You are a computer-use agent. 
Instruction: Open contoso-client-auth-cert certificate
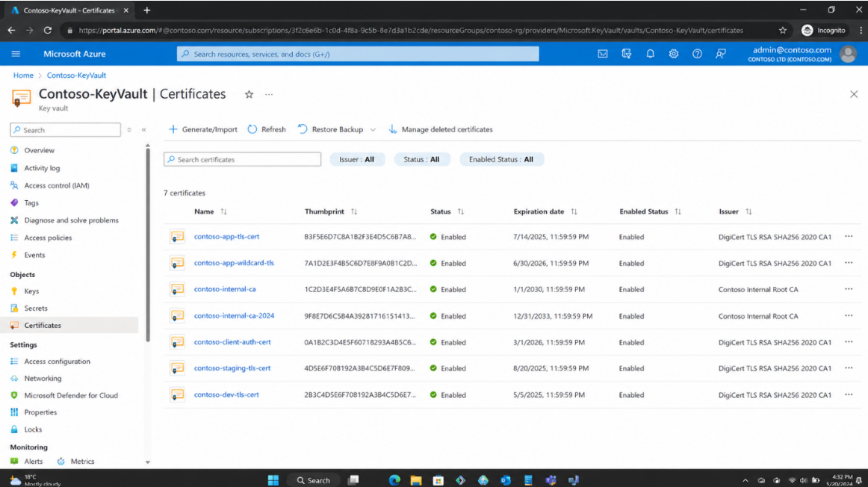coord(232,342)
